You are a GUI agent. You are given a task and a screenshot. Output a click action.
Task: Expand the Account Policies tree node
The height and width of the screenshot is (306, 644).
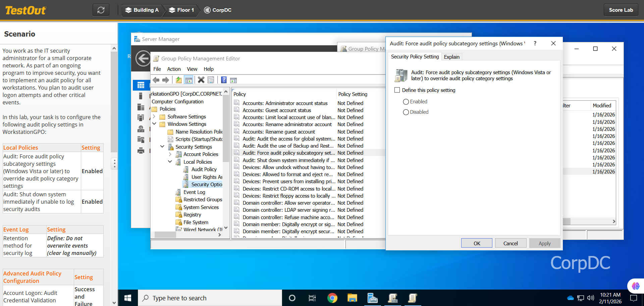[170, 154]
